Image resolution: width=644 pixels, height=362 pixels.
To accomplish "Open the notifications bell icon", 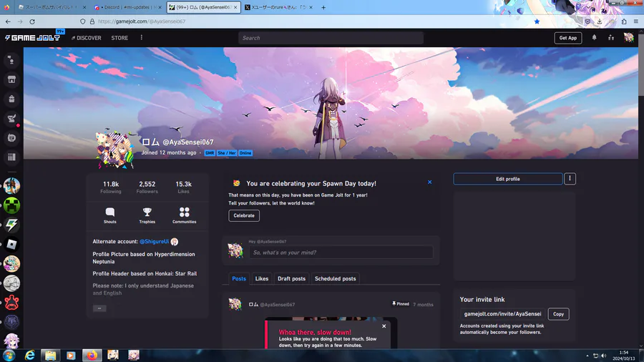I will [x=594, y=37].
